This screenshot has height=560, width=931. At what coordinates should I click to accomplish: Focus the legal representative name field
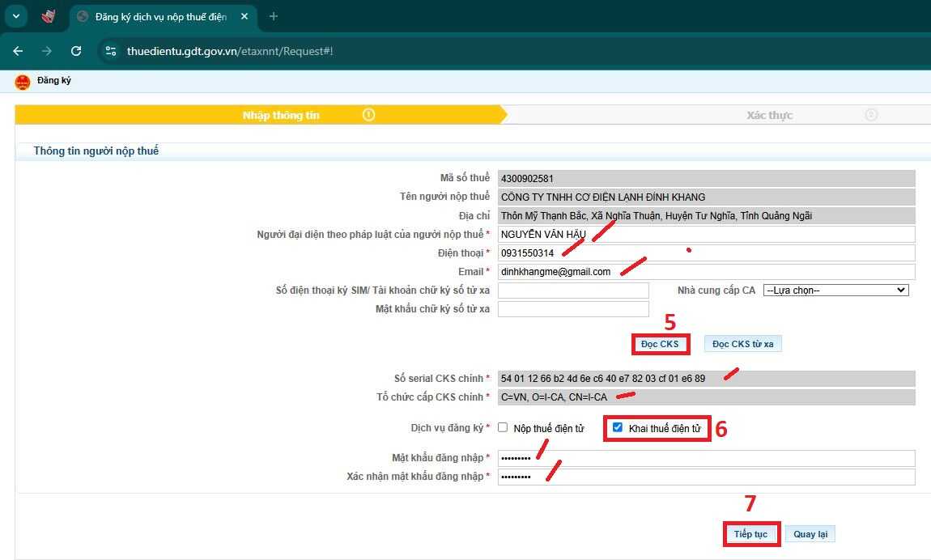click(707, 235)
